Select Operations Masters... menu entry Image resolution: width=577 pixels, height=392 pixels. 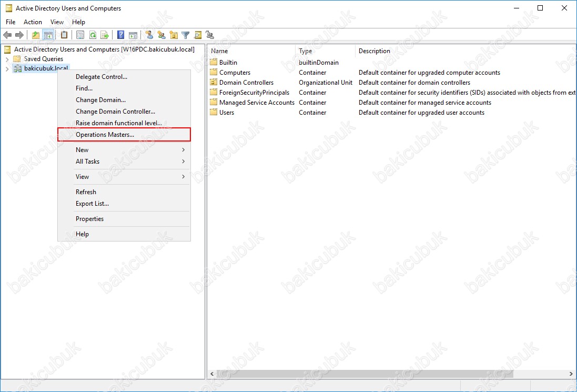[x=124, y=134]
